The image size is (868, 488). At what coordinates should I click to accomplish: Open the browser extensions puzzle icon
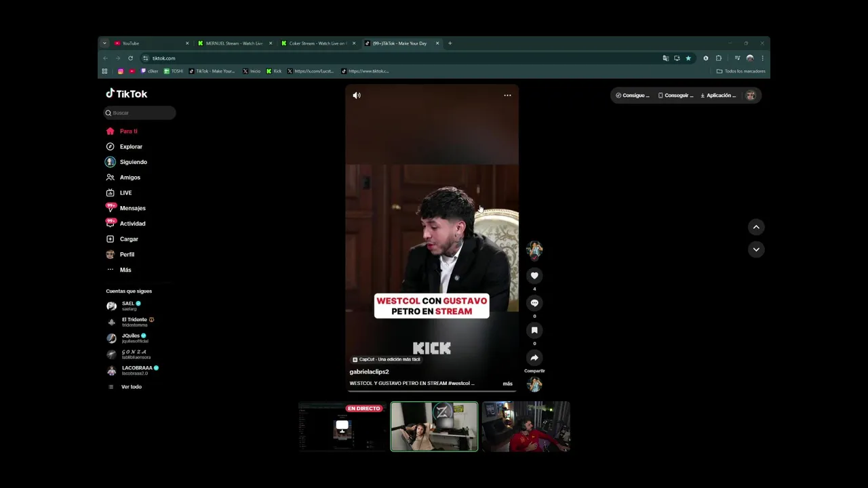click(x=719, y=58)
